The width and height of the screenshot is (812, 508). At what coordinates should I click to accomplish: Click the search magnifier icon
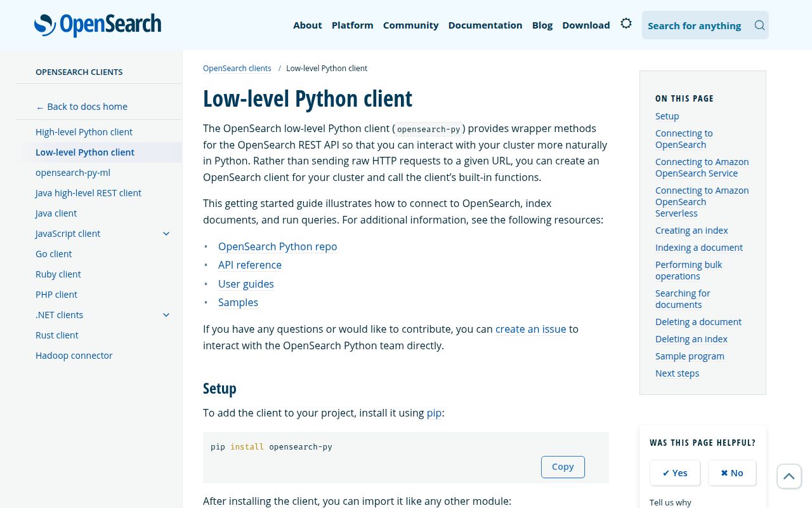click(x=759, y=25)
